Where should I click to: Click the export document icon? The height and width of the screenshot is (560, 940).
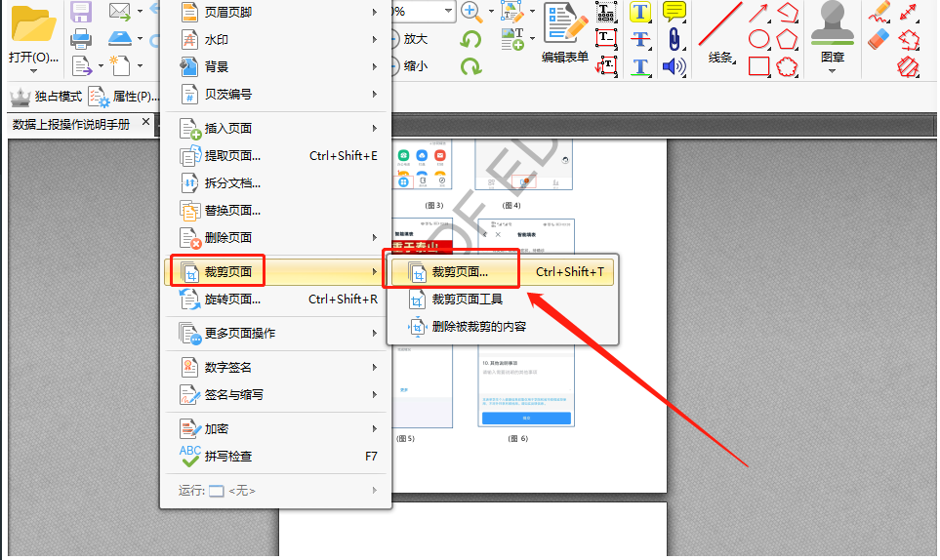click(82, 66)
